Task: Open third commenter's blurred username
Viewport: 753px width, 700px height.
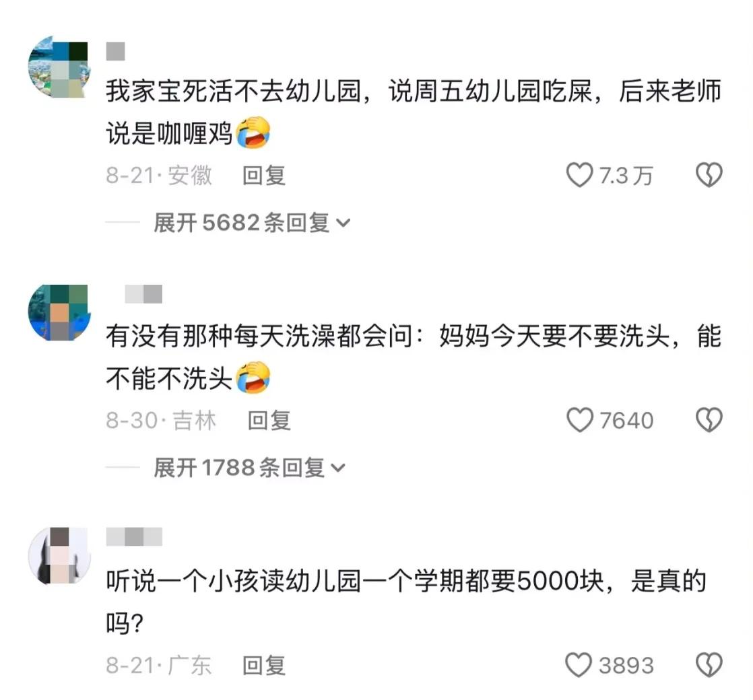Action: pos(134,537)
